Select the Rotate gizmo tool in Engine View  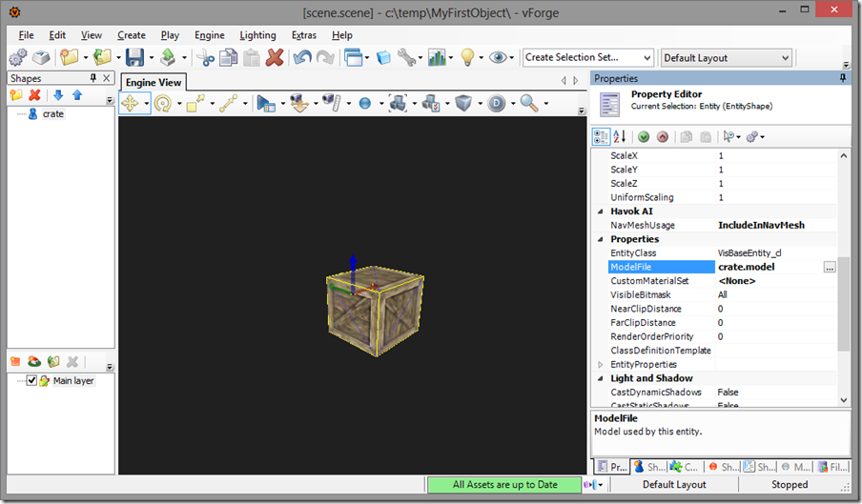click(162, 104)
